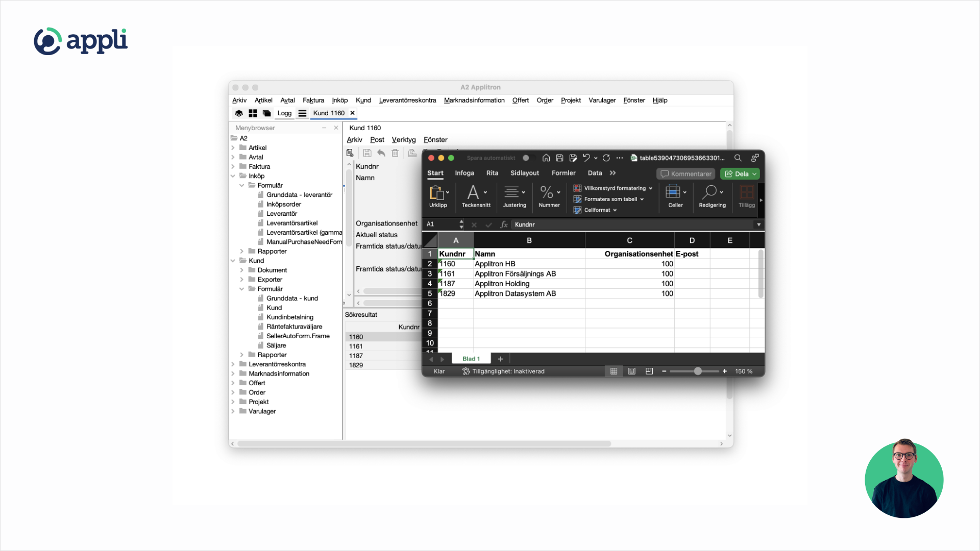Viewport: 980px width, 551px height.
Task: Open the Faktura menu in A2 menu bar
Action: pyautogui.click(x=313, y=101)
